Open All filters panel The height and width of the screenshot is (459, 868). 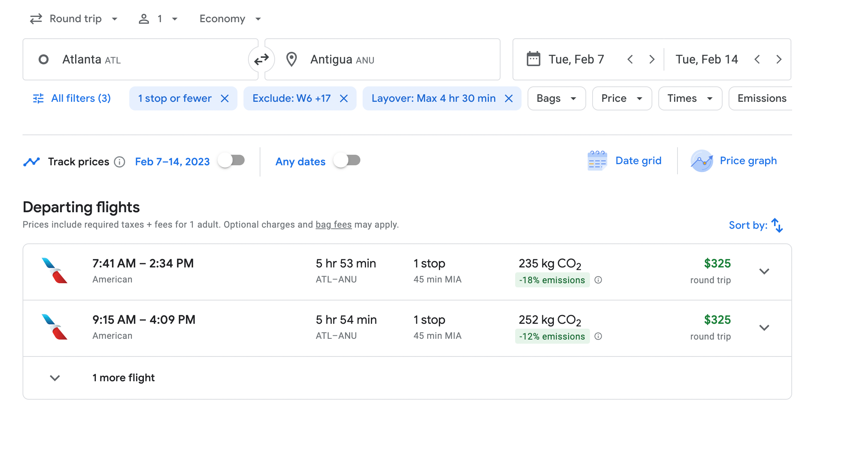[72, 98]
